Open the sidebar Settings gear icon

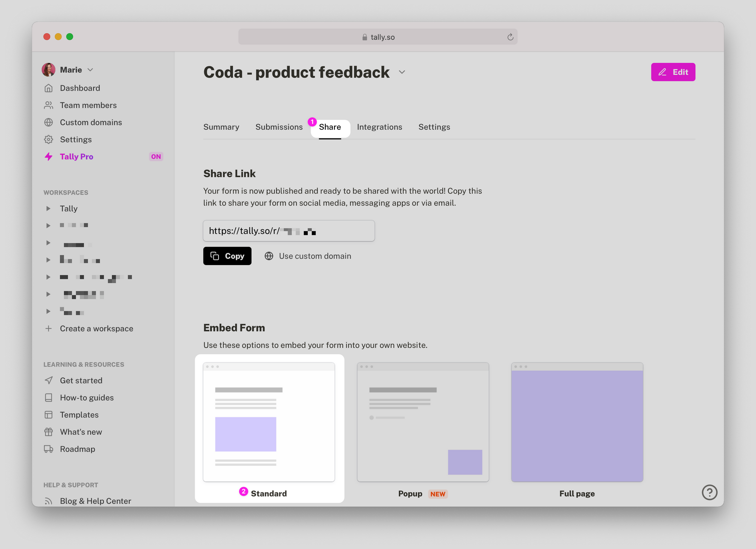pos(48,140)
